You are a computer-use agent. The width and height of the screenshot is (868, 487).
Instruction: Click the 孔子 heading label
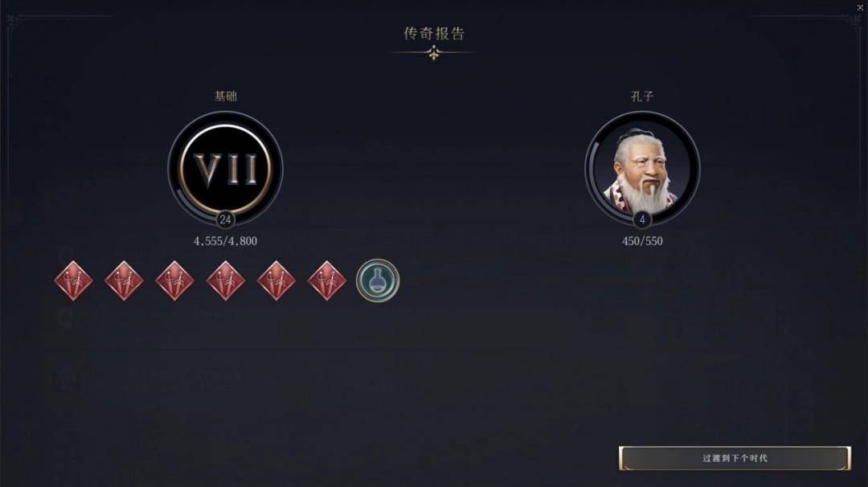point(642,96)
